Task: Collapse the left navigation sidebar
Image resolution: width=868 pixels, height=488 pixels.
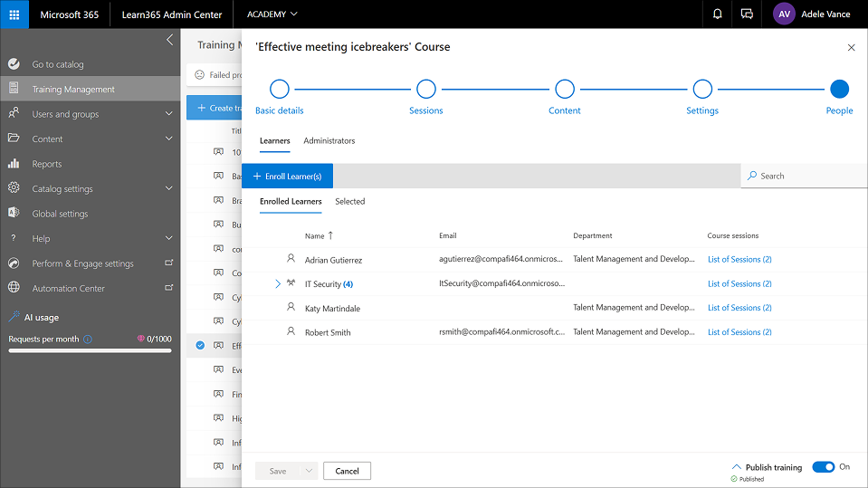Action: 169,40
